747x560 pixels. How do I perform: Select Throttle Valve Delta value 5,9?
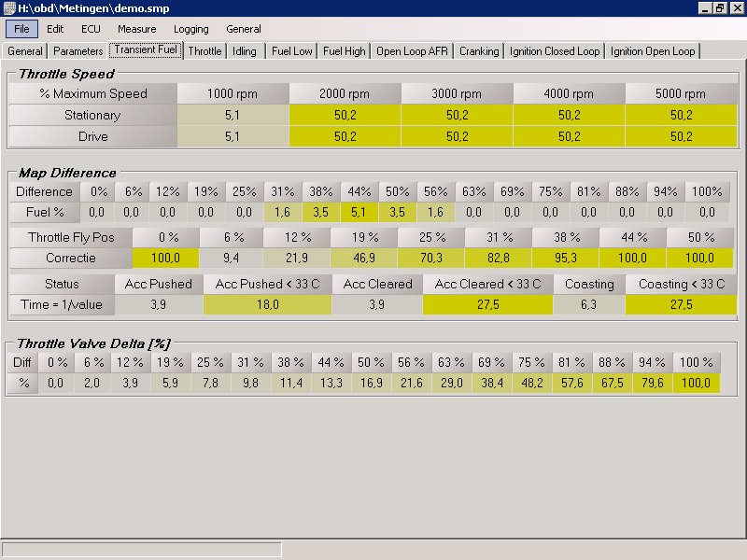pyautogui.click(x=171, y=383)
